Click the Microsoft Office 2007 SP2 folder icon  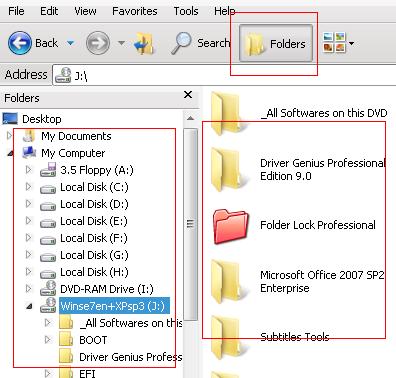point(229,282)
